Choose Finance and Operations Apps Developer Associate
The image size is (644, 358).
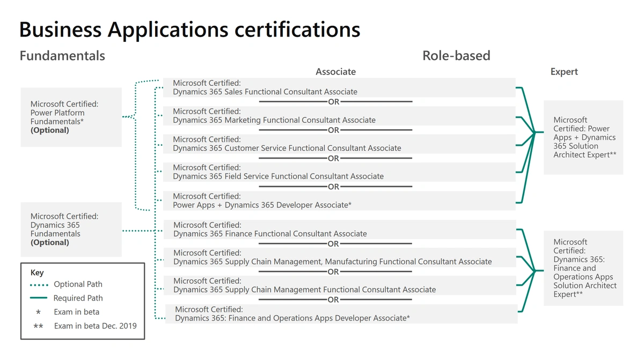341,314
